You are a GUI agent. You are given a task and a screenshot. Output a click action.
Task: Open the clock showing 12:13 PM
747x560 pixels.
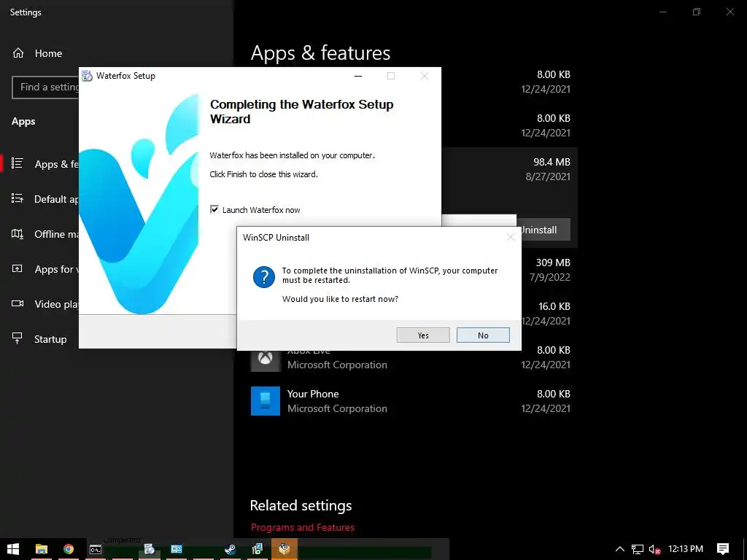(x=686, y=549)
